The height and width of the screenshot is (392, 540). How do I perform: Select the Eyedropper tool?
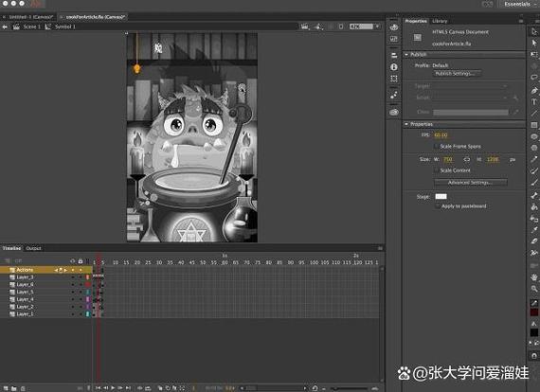pos(534,230)
